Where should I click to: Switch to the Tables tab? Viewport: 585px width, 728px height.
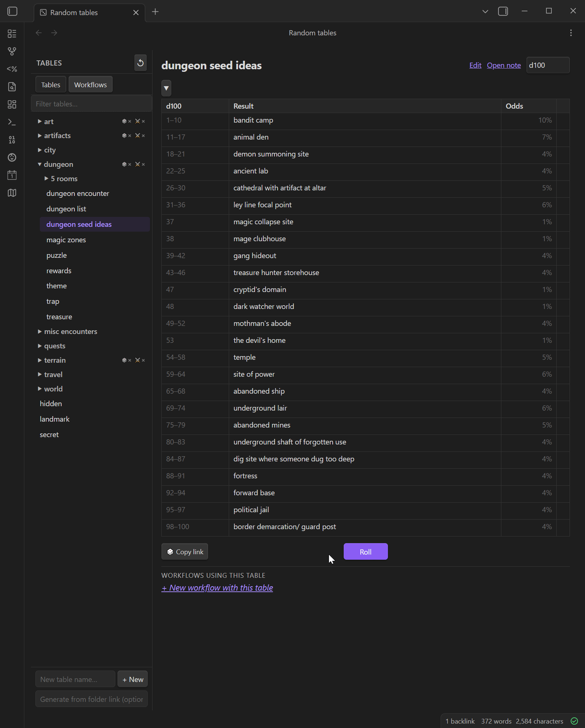(51, 85)
